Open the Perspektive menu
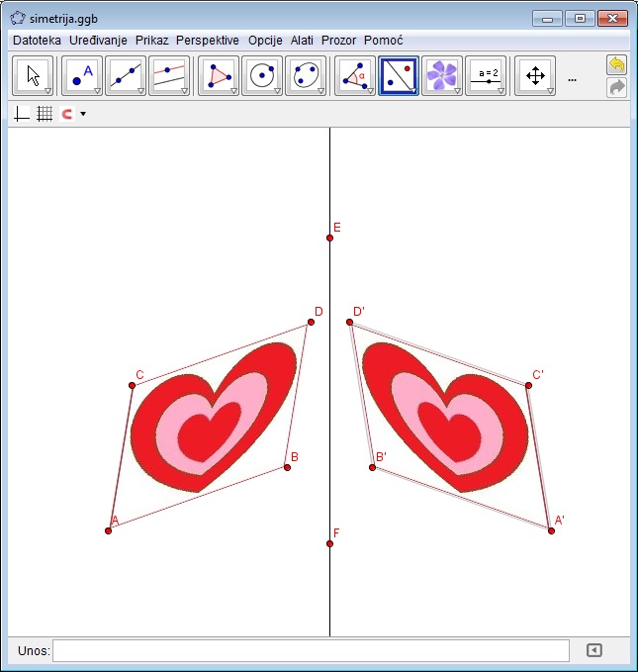638x672 pixels. pos(208,41)
